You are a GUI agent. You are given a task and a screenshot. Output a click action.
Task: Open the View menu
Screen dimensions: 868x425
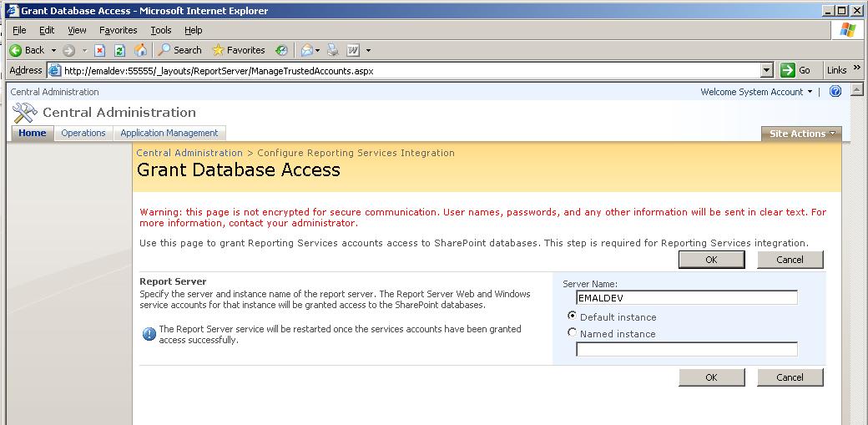click(x=77, y=30)
